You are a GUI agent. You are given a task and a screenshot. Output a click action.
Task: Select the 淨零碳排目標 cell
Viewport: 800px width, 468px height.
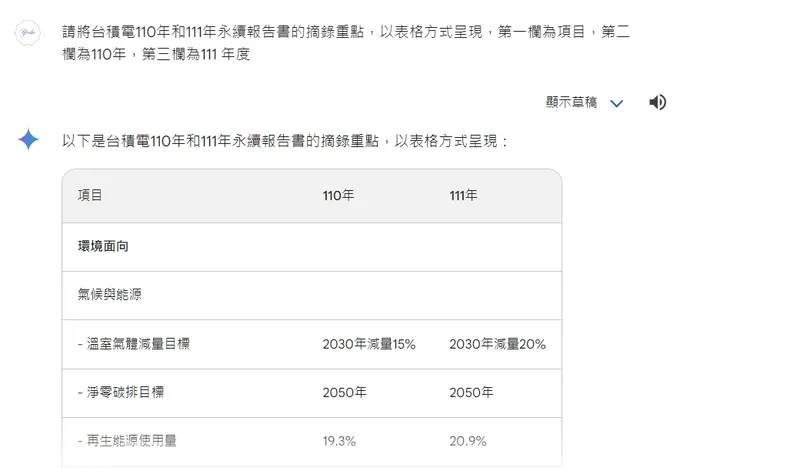(121, 392)
